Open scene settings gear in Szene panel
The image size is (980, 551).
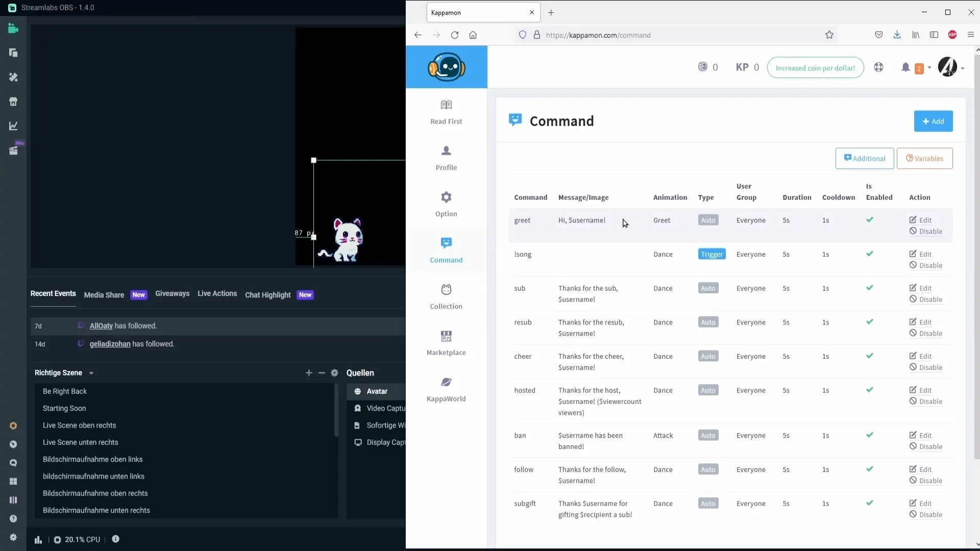(x=335, y=373)
